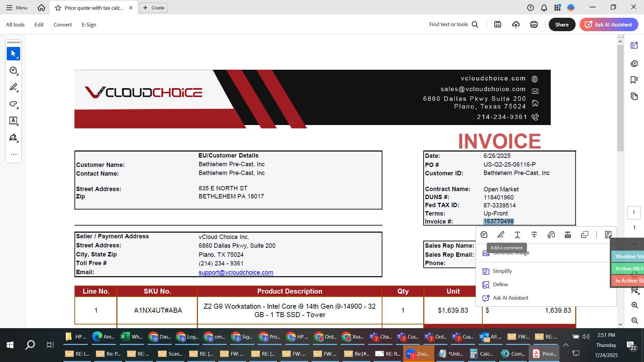
Task: Open the comments panel in right sidebar
Action: [x=634, y=63]
